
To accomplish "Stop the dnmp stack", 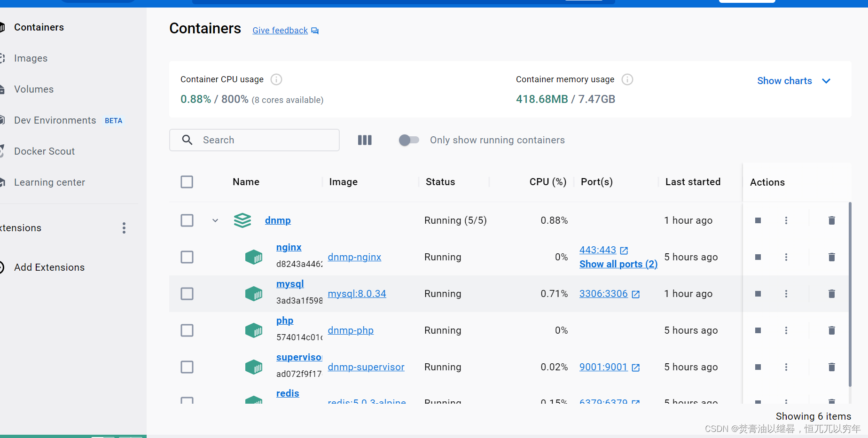I will (758, 220).
